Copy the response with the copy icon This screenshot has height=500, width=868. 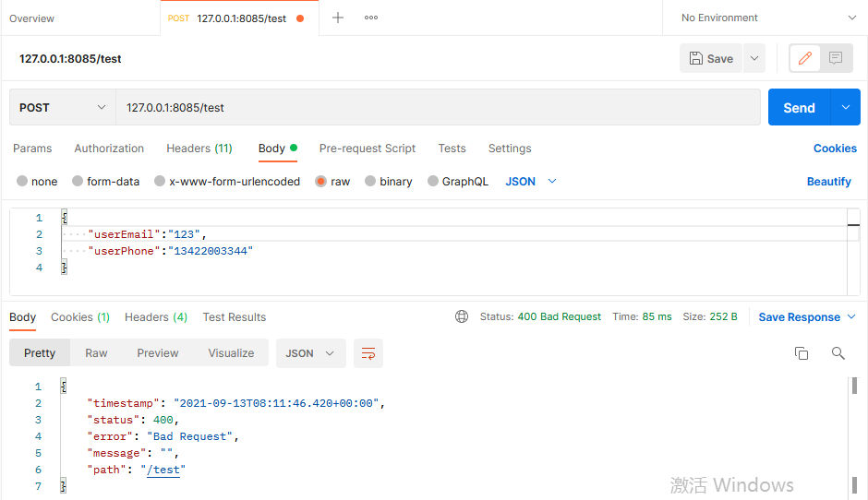click(x=801, y=353)
